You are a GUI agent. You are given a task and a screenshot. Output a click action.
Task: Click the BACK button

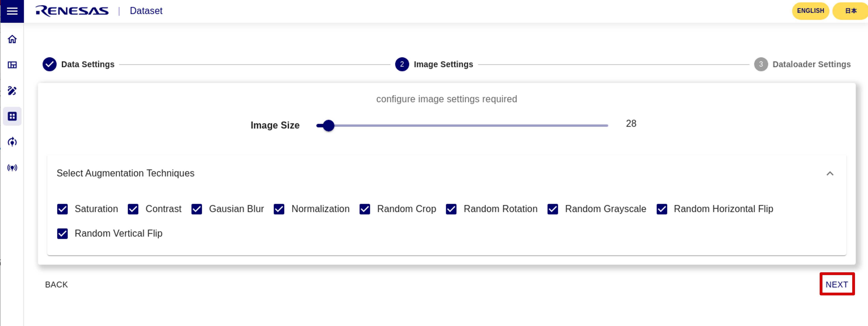tap(57, 285)
